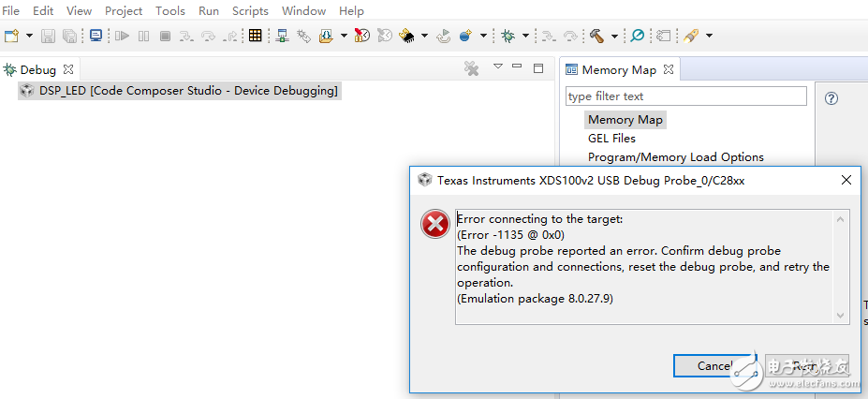Click the Suspend pause icon

[x=144, y=36]
